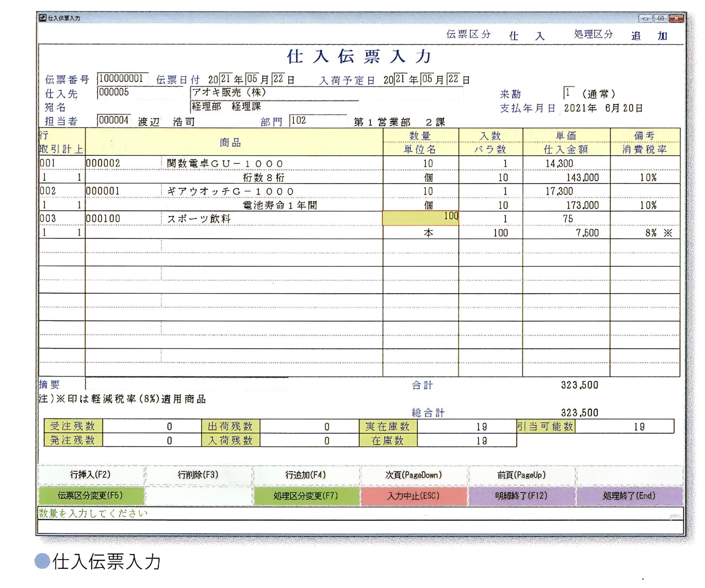Click purchase amount 143,000 cell
The image size is (705, 588).
[x=566, y=177]
